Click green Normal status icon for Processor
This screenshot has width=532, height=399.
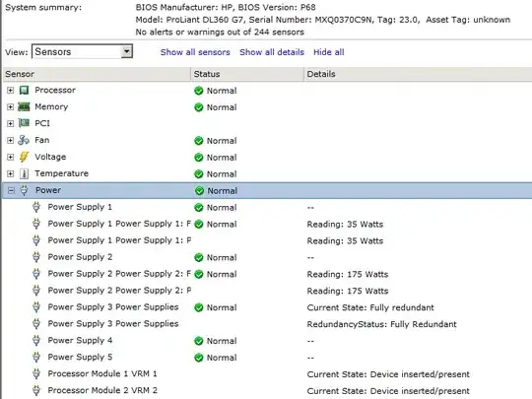coord(198,91)
